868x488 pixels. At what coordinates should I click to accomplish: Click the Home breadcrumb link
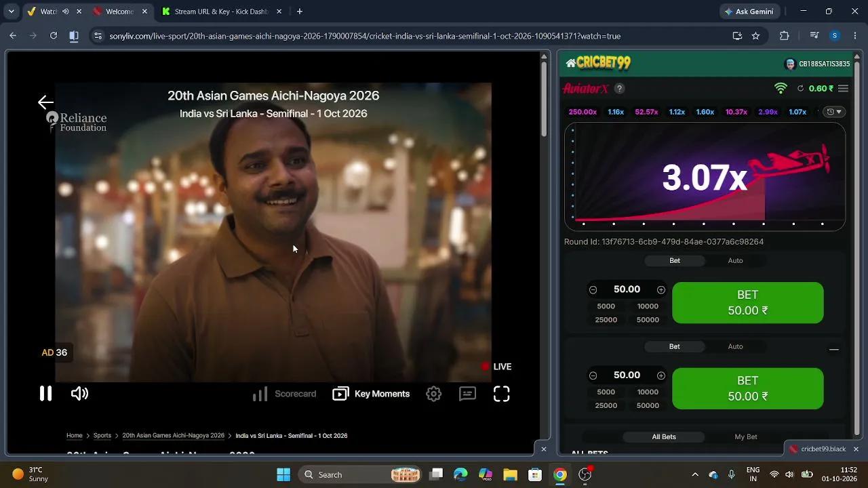(x=75, y=436)
